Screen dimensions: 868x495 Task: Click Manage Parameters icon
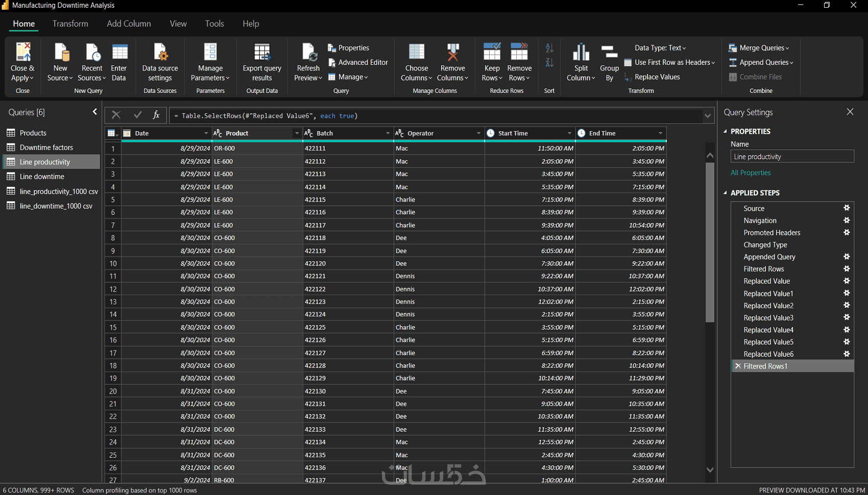tap(210, 52)
